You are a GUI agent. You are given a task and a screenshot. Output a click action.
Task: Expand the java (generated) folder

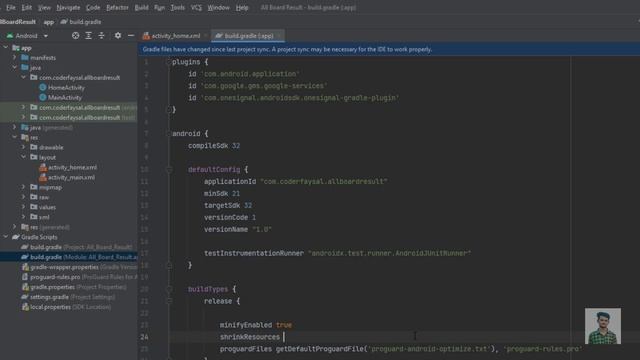(15, 127)
